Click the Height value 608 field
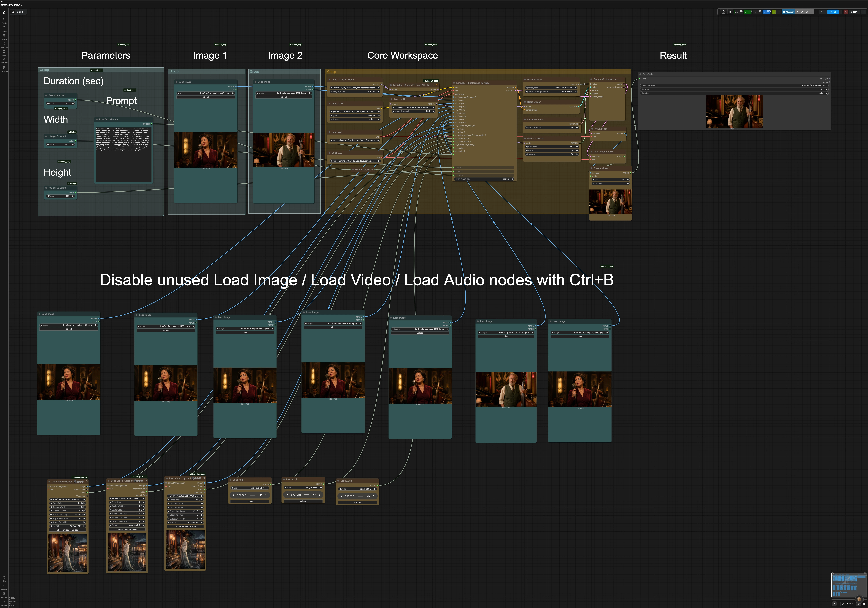 tap(60, 196)
